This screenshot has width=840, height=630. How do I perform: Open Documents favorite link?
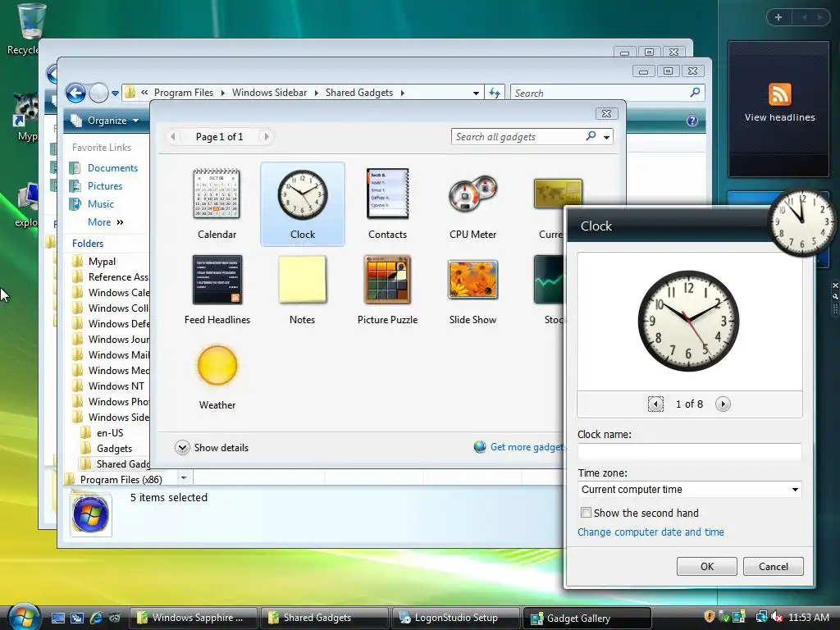112,167
